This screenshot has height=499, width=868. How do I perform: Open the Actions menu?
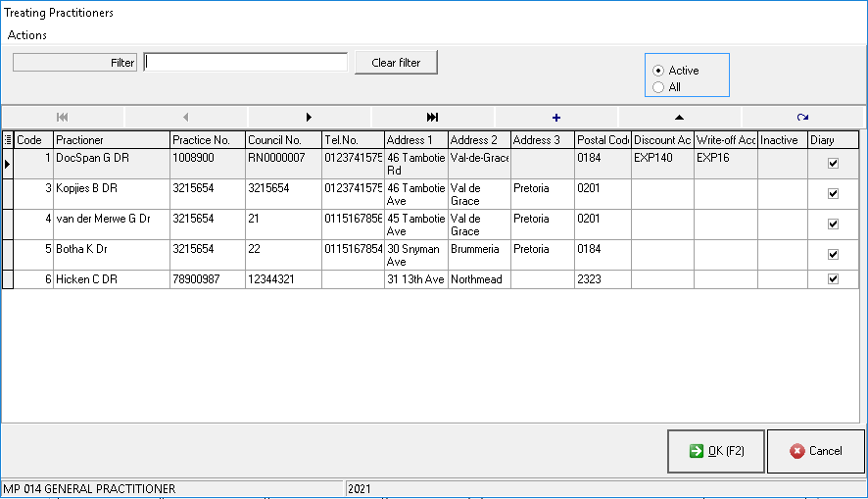(x=27, y=35)
